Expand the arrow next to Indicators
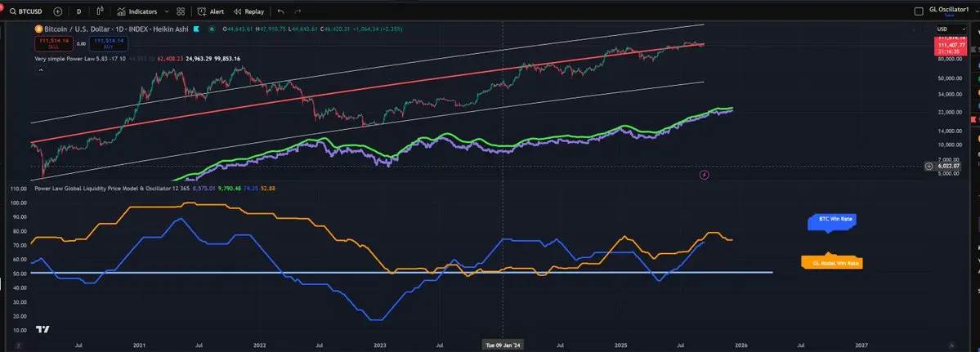The image size is (980, 352). click(x=166, y=11)
